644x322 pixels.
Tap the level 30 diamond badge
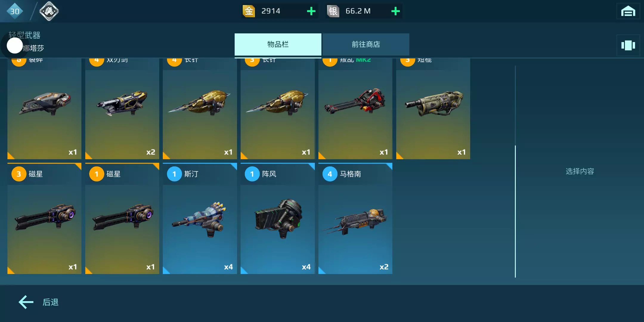(15, 11)
